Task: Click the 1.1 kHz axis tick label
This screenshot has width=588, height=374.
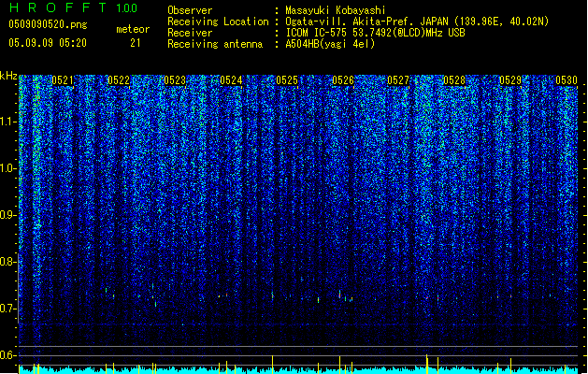Action: tap(8, 122)
